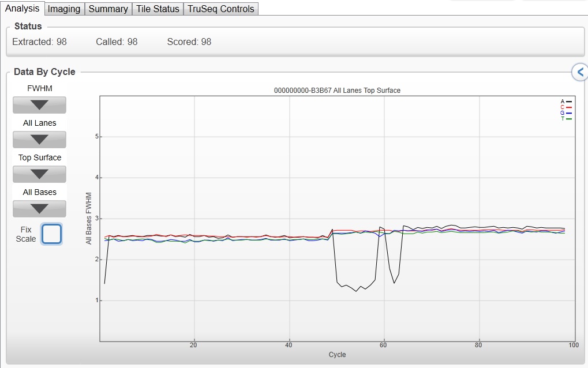
Task: Open the All Bases dropdown arrow
Action: (x=39, y=209)
